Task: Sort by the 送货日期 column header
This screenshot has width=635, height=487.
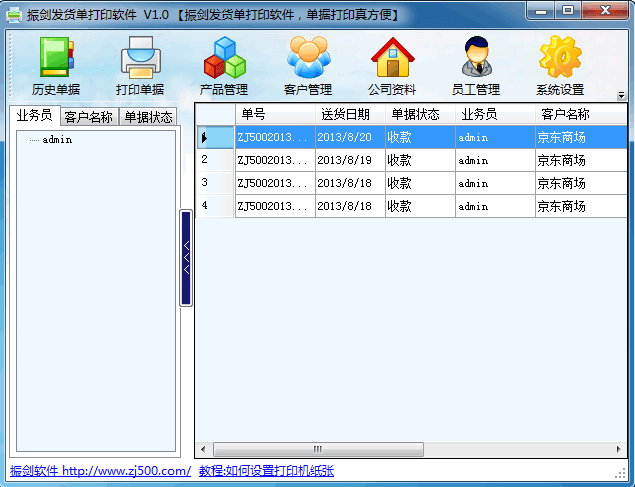Action: [345, 114]
